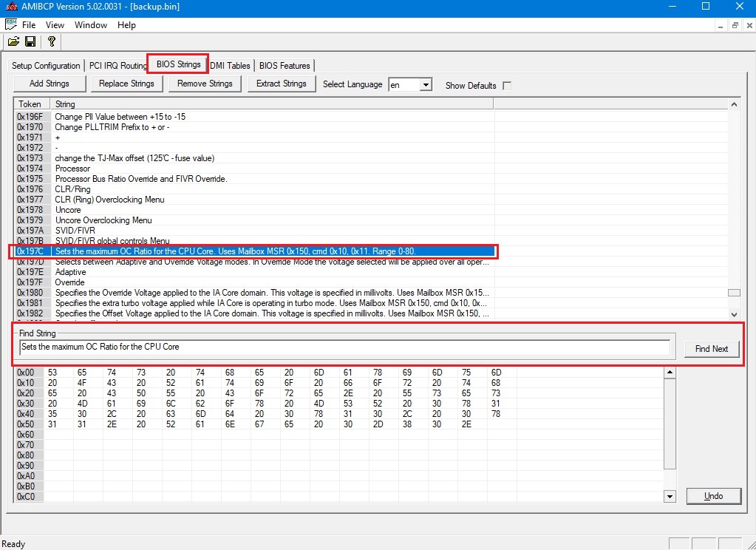Image resolution: width=756 pixels, height=550 pixels.
Task: Click the hex view scroll-down arrow
Action: tap(670, 496)
